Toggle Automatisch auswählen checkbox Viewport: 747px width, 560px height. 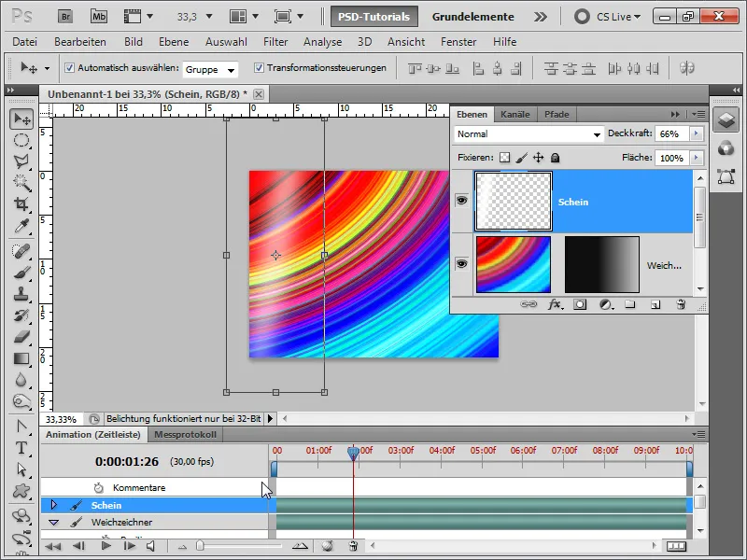pyautogui.click(x=69, y=67)
